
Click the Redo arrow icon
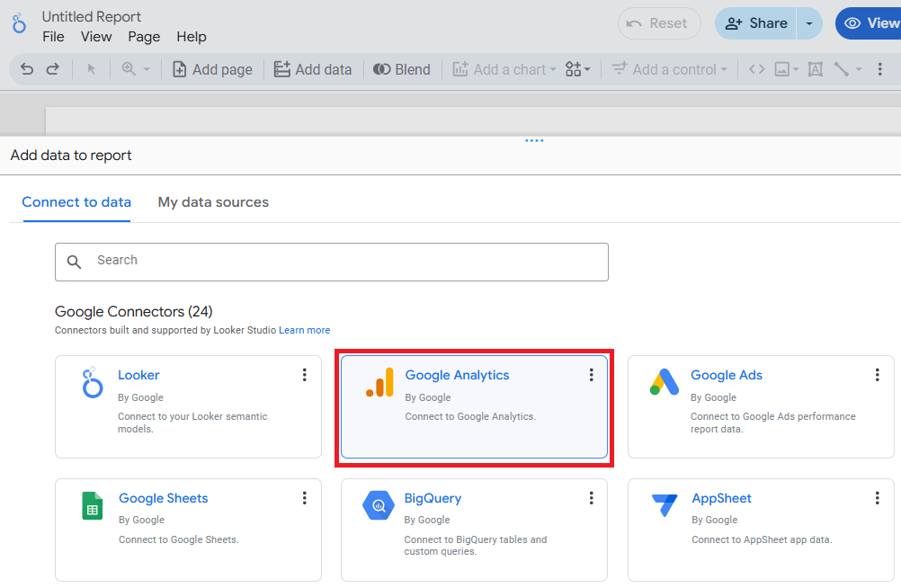point(53,69)
